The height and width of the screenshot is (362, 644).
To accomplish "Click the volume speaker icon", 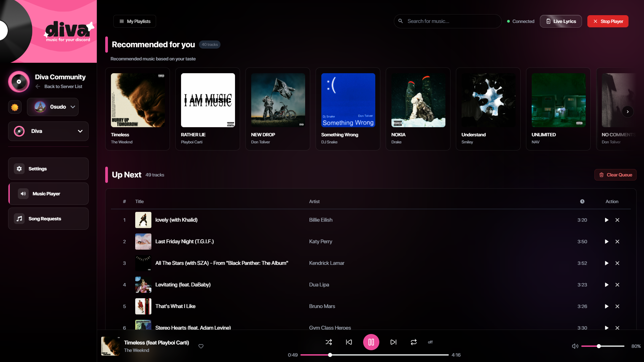I will pos(574,346).
